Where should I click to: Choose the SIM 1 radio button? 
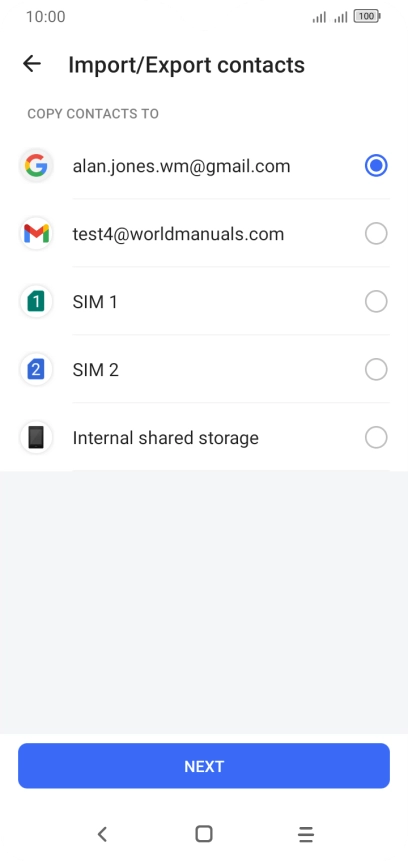[x=376, y=301]
